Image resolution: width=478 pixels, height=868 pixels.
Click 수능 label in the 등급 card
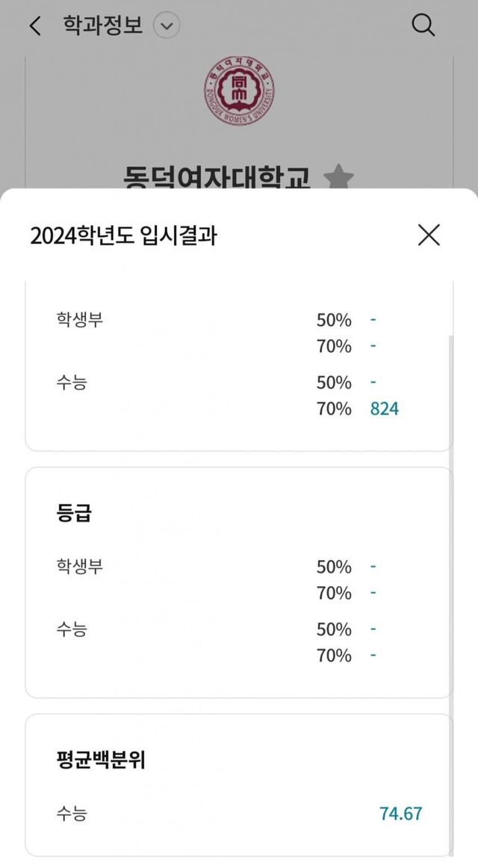click(x=71, y=630)
